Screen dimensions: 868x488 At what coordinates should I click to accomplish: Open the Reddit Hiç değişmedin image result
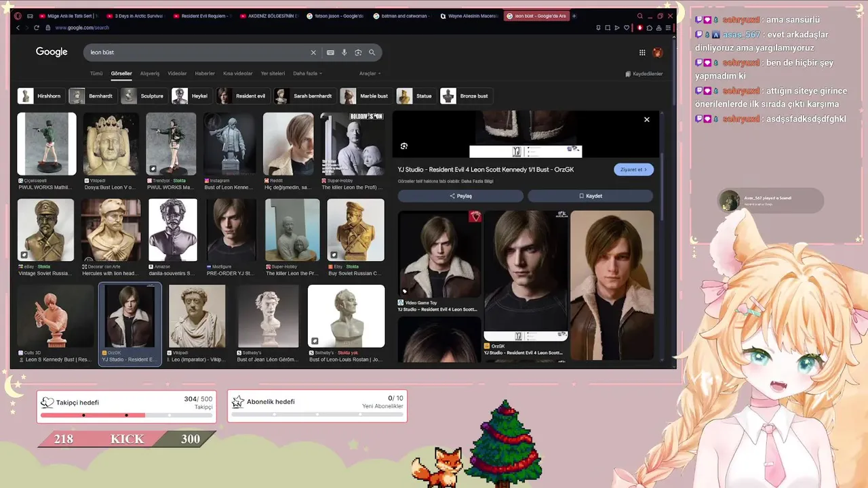coord(288,144)
